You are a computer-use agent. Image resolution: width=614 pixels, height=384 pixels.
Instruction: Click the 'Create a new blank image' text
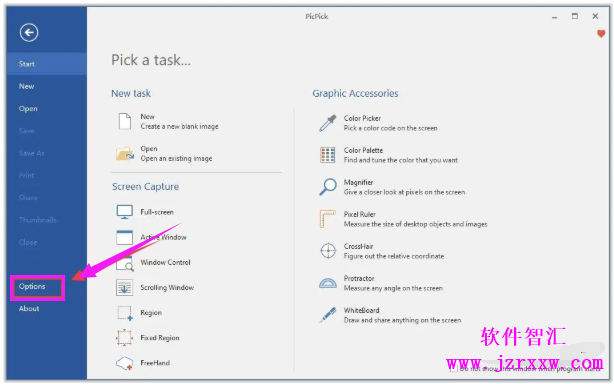coord(179,127)
